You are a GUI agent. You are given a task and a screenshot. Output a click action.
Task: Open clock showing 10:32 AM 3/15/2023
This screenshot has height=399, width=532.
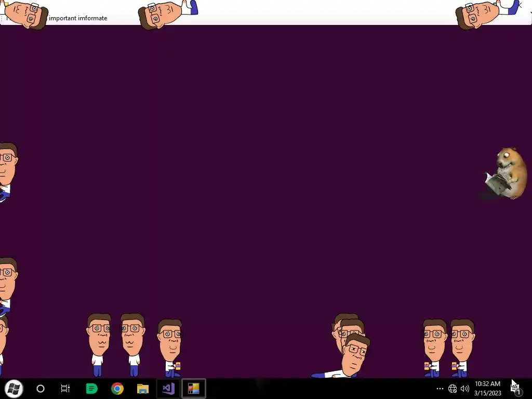(x=487, y=389)
